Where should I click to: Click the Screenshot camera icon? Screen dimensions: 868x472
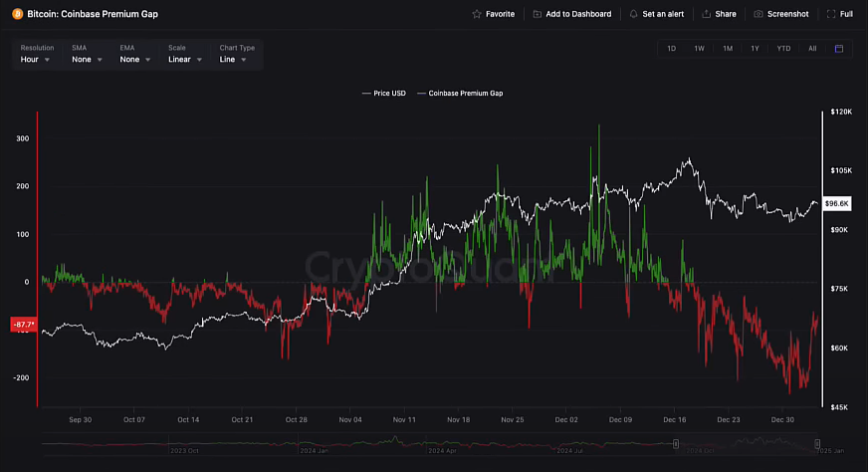[759, 14]
